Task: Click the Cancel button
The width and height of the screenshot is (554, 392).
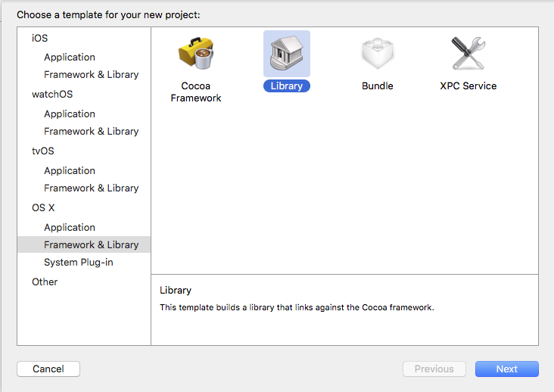Action: (48, 369)
